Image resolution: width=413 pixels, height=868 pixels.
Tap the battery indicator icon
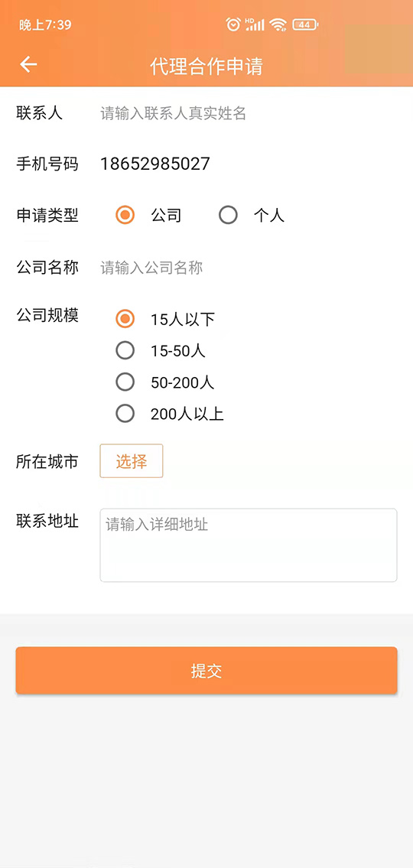(x=305, y=24)
